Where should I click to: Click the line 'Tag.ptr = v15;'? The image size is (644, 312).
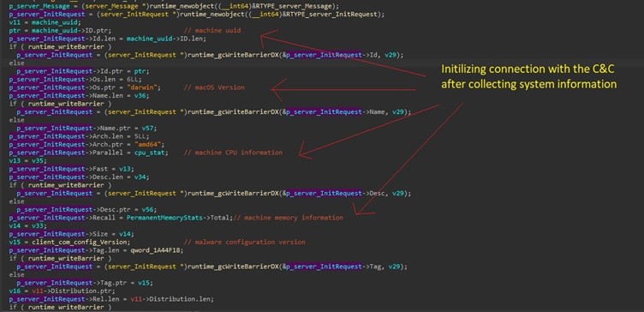85,283
